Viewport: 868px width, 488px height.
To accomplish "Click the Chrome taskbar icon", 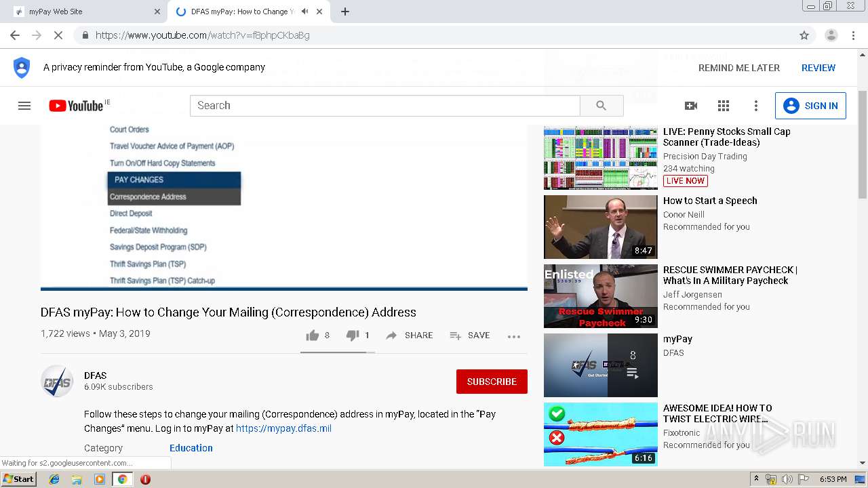I will pos(122,479).
